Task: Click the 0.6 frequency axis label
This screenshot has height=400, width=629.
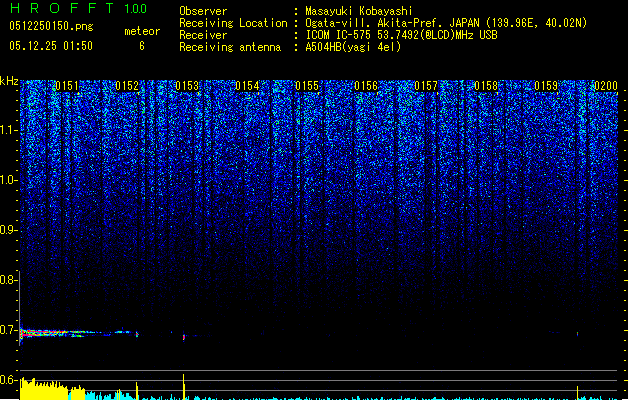Action: (x=8, y=380)
